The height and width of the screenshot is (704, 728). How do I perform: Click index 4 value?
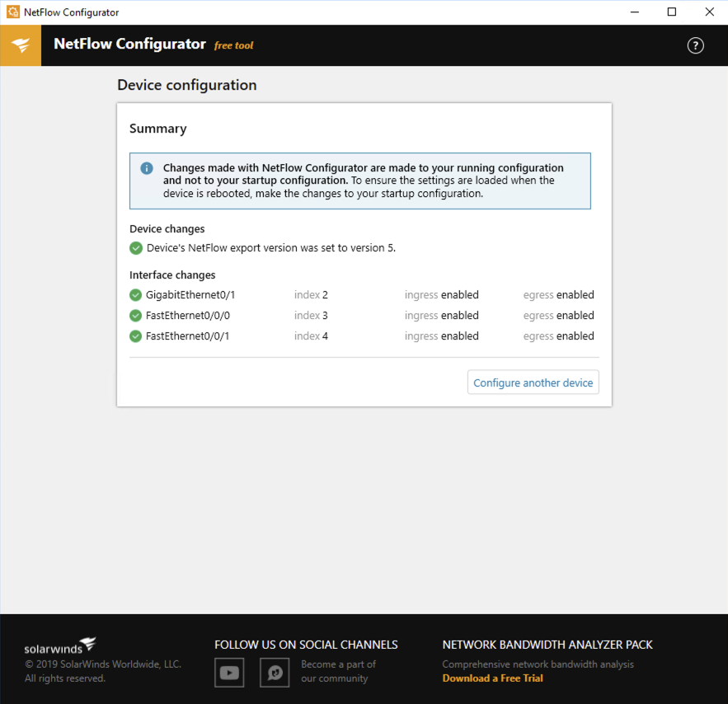[311, 336]
